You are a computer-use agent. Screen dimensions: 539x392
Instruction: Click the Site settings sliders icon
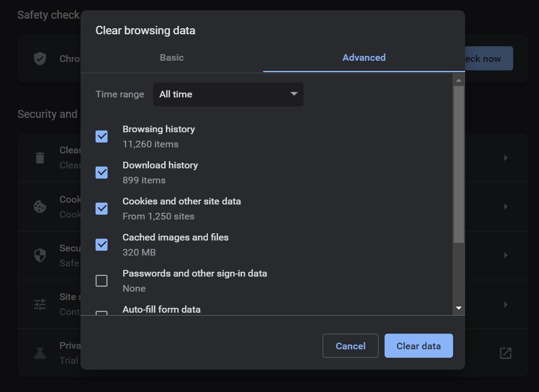pyautogui.click(x=40, y=304)
